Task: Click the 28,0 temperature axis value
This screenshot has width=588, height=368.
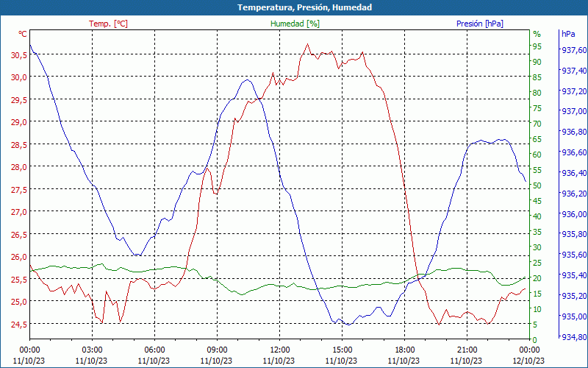Action: (x=19, y=167)
